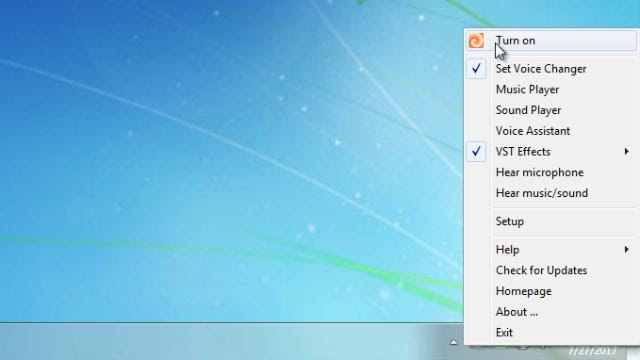Select the VST Effects menu label

[x=523, y=151]
